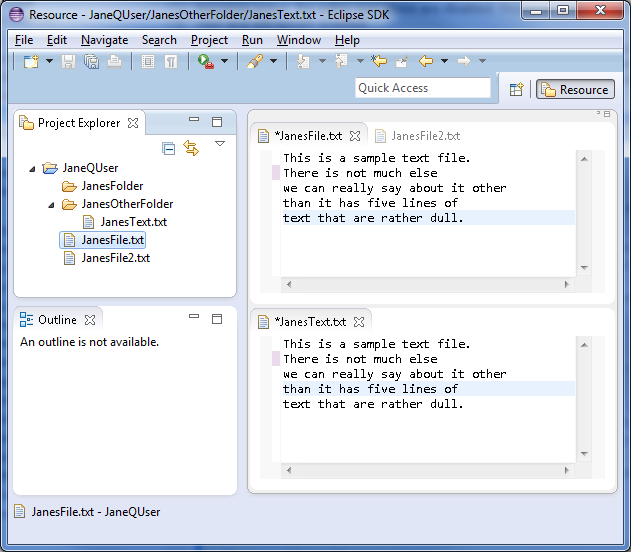The image size is (631, 552).
Task: Open the Help menu
Action: [x=347, y=40]
